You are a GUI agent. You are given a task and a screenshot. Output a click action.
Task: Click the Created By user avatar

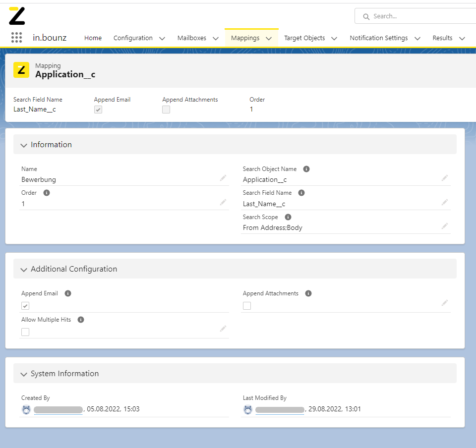click(x=26, y=410)
